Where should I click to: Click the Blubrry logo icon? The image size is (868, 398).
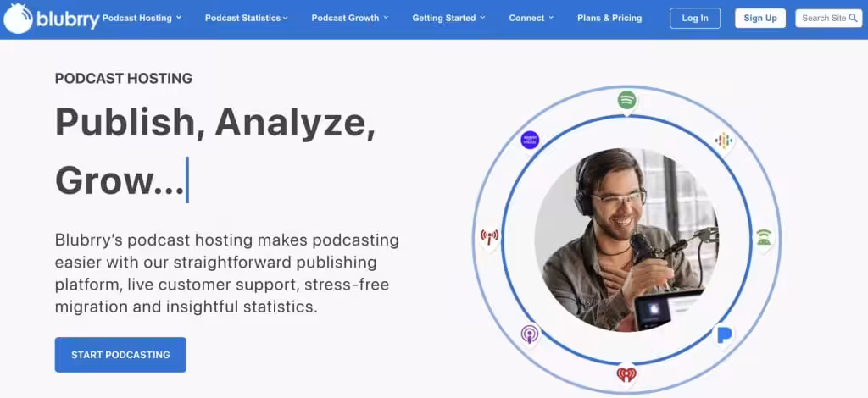[x=18, y=19]
